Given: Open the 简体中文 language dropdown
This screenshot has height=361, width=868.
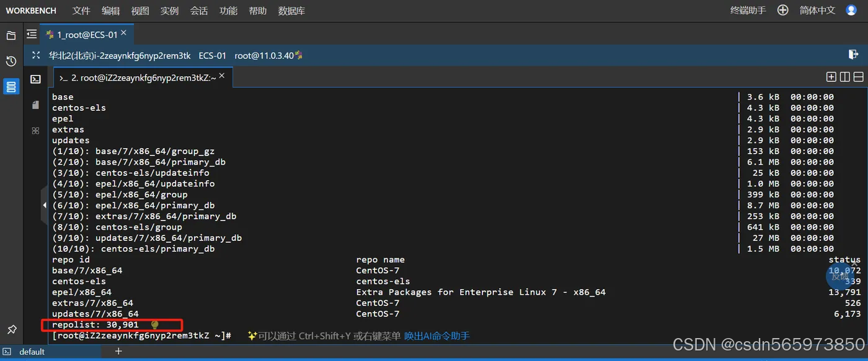Looking at the screenshot, I should coord(818,11).
